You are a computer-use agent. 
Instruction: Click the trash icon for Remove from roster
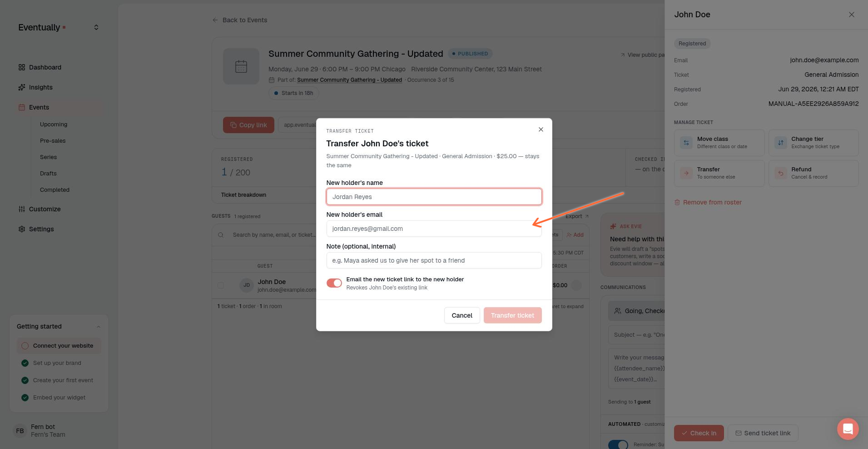pyautogui.click(x=677, y=202)
